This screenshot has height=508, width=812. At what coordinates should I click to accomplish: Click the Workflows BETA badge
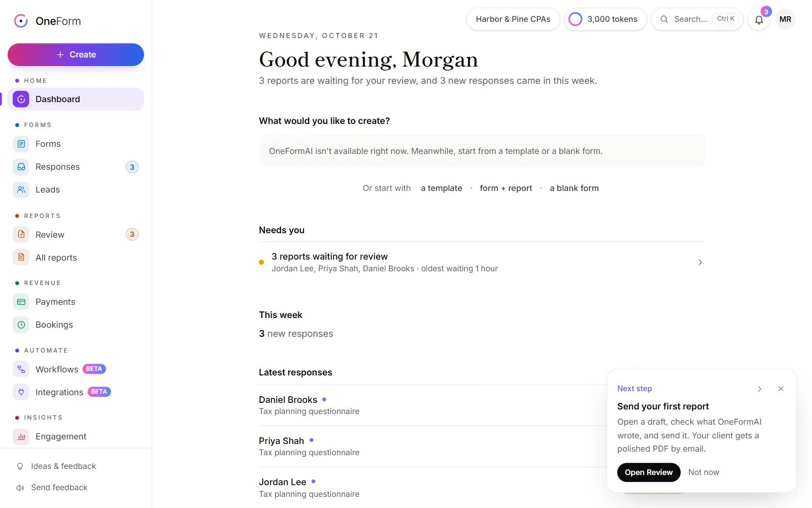[94, 369]
